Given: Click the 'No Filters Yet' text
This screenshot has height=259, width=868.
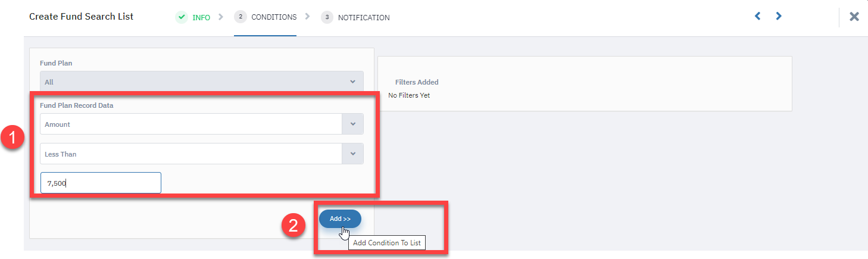Looking at the screenshot, I should pos(409,95).
